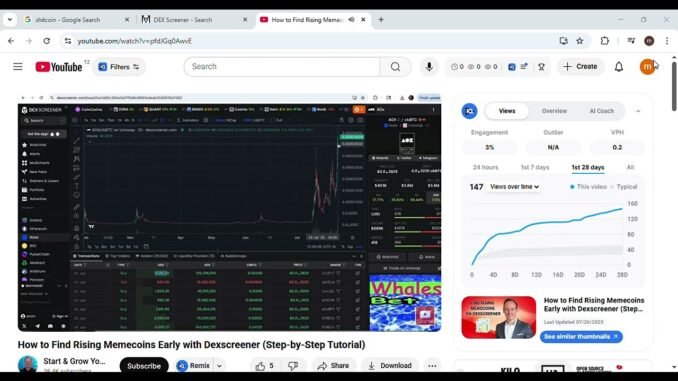Toggle the Typical chart series
678x381 pixels.
coord(624,187)
